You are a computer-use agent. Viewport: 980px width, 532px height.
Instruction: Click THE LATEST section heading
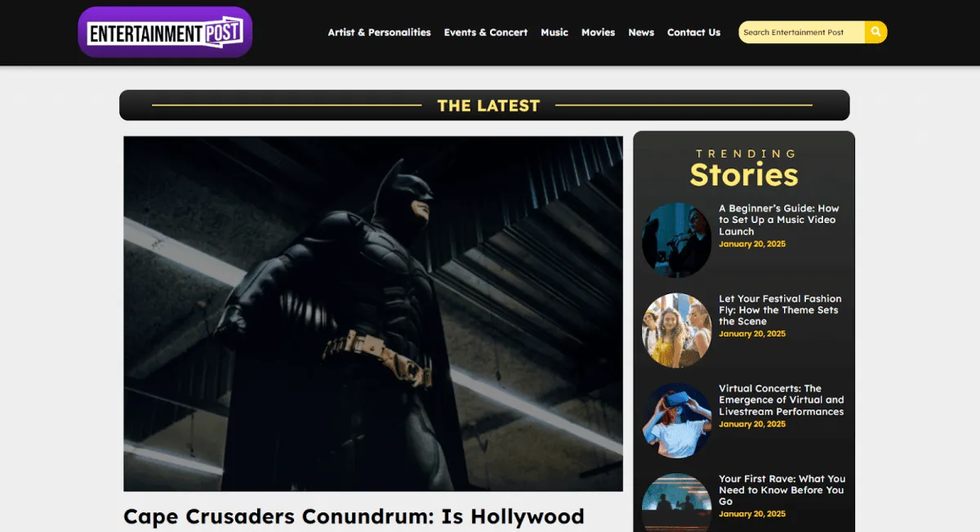point(488,105)
